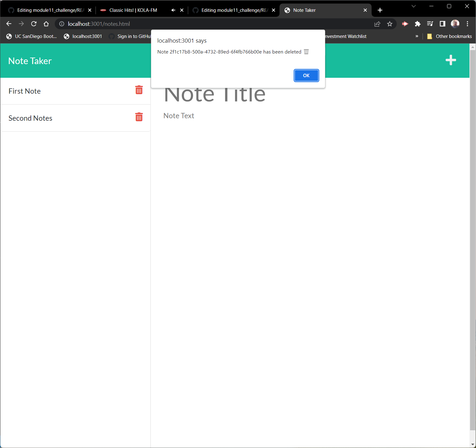Open the browser extensions puzzle icon
Screen dimensions: 476x448
[418, 24]
